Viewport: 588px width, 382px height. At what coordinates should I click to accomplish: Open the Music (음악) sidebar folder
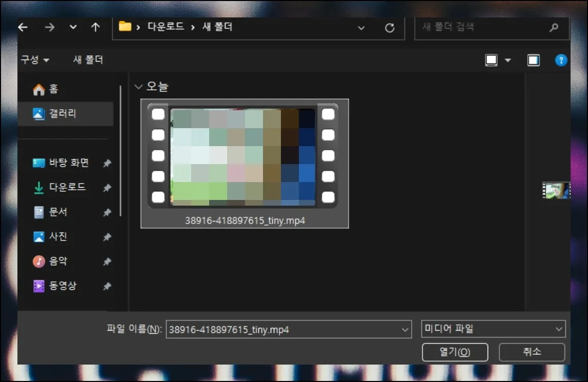coord(58,262)
